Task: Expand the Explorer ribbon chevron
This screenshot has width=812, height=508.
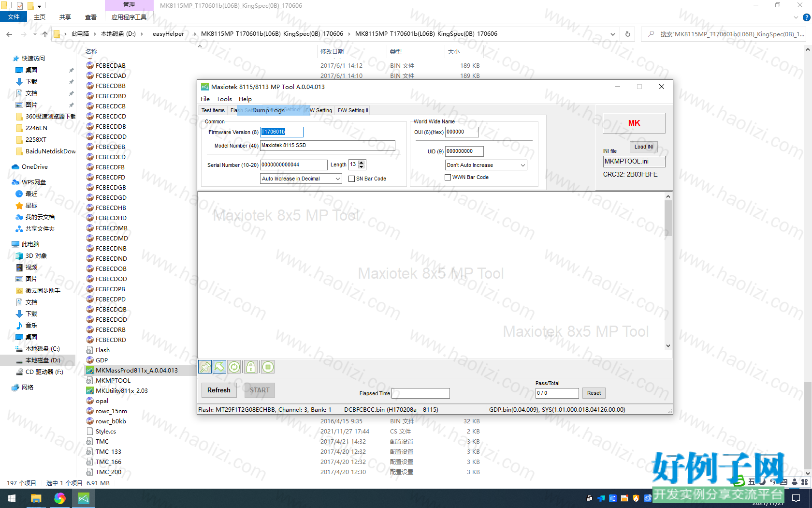Action: tap(796, 17)
